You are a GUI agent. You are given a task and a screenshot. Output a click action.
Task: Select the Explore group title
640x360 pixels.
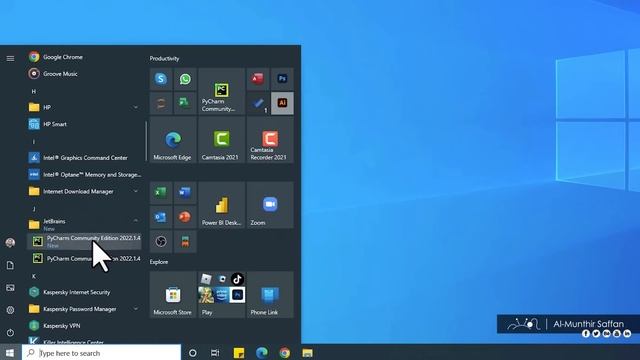(x=159, y=262)
